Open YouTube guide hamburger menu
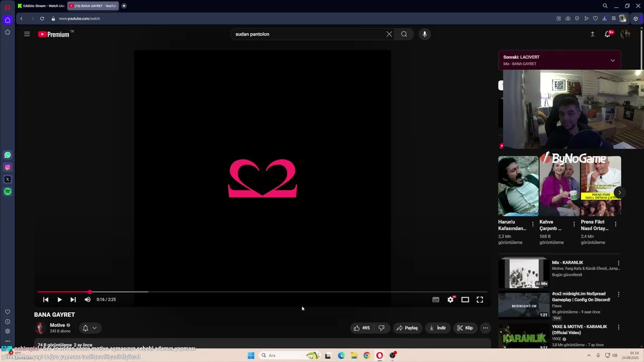 27,34
